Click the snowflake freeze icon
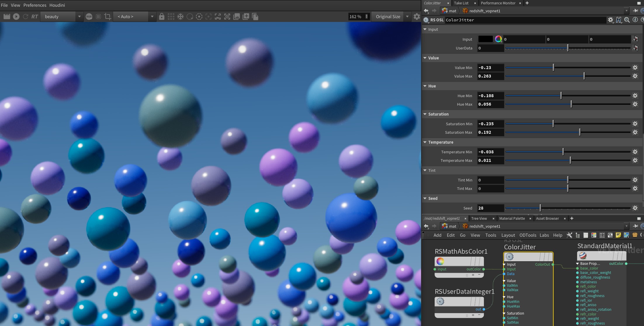This screenshot has height=326, width=644. 180,17
